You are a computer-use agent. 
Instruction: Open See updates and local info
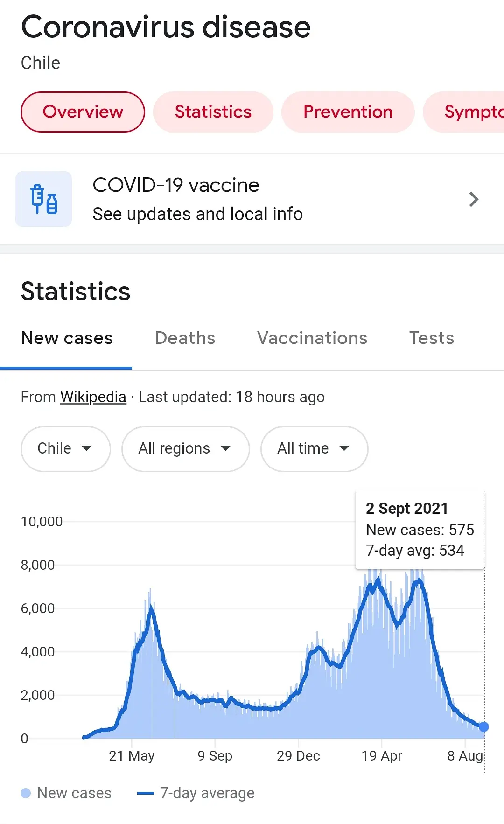click(x=198, y=214)
